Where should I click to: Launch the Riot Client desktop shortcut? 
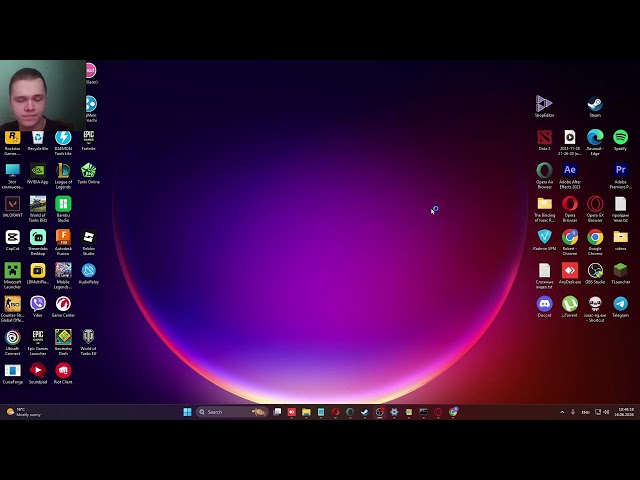point(63,374)
